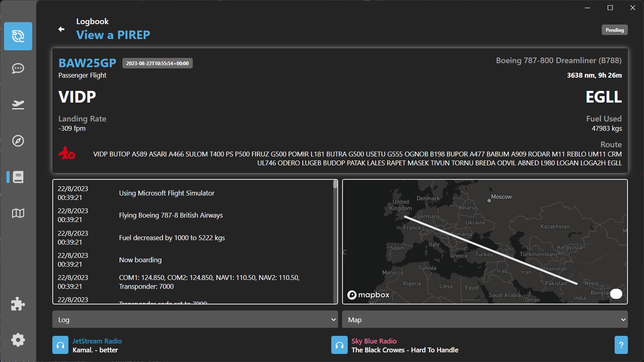Click the Pending status badge

point(614,30)
